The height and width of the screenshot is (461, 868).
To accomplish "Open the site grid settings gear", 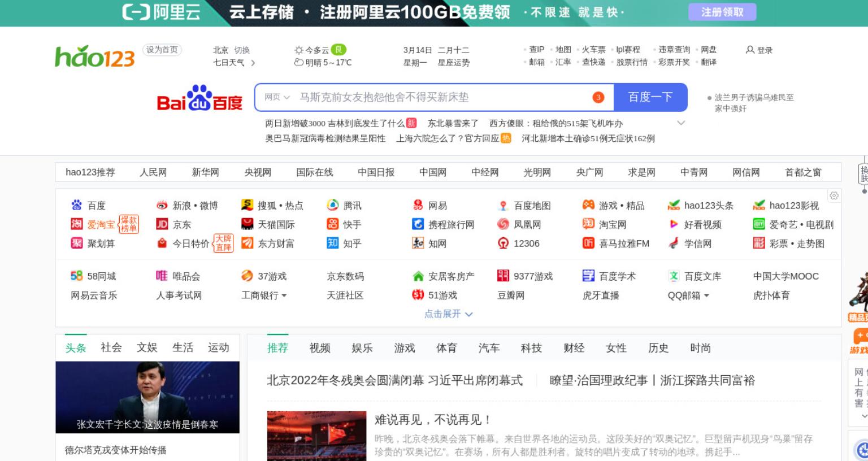I will [834, 195].
